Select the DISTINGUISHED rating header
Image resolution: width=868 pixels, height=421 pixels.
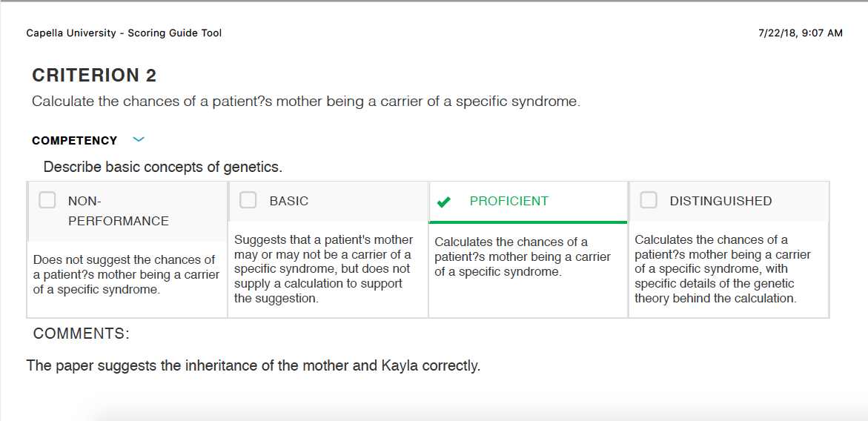(720, 201)
